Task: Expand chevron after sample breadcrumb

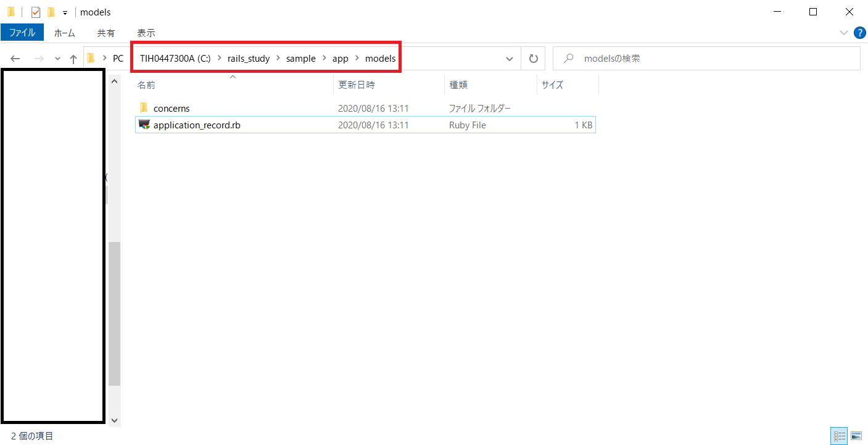Action: [324, 59]
